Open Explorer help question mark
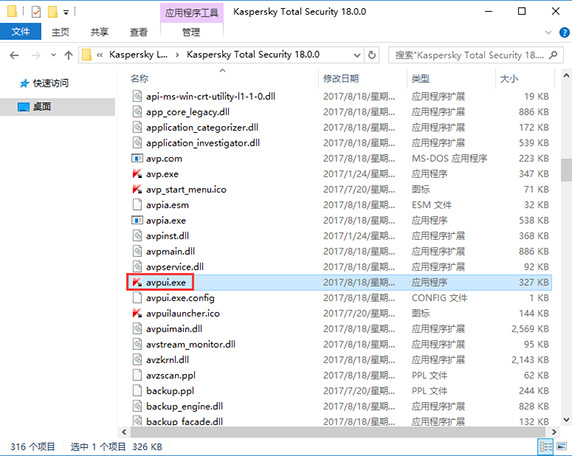 (x=564, y=32)
